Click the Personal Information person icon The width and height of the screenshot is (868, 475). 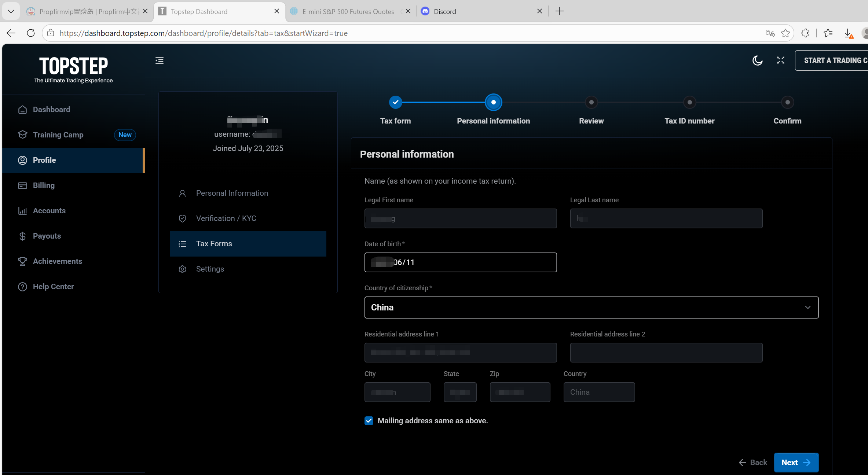pyautogui.click(x=182, y=193)
